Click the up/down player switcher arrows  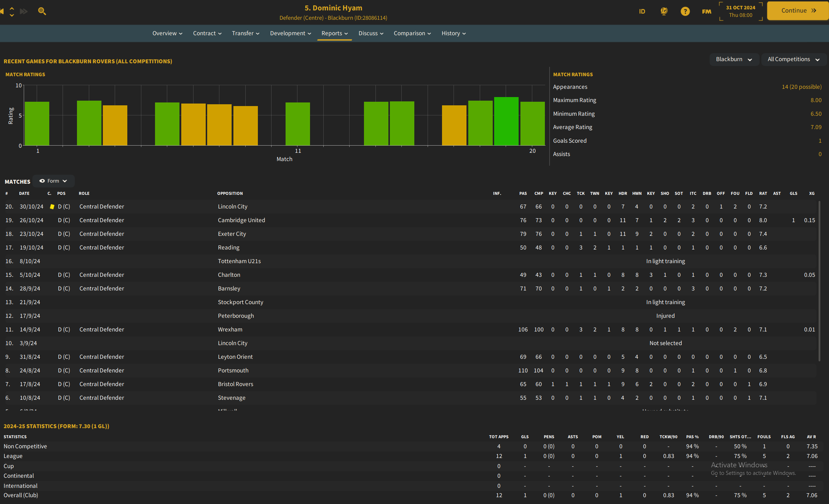[x=12, y=12]
